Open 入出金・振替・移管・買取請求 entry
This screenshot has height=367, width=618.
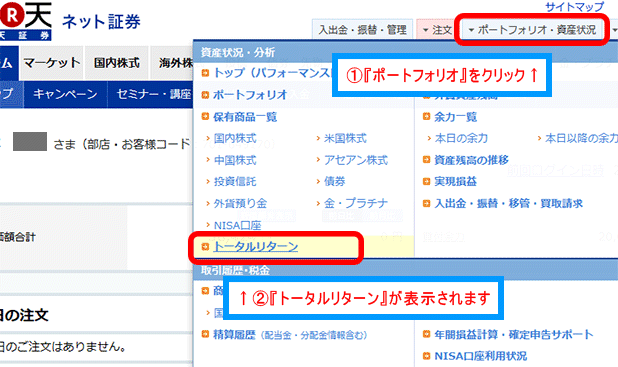coord(508,203)
